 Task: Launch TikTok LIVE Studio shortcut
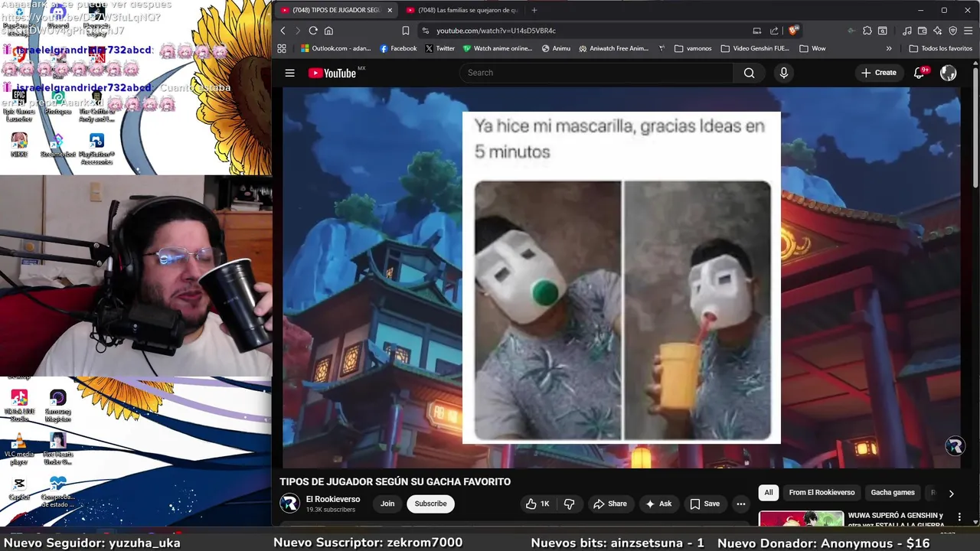(19, 406)
